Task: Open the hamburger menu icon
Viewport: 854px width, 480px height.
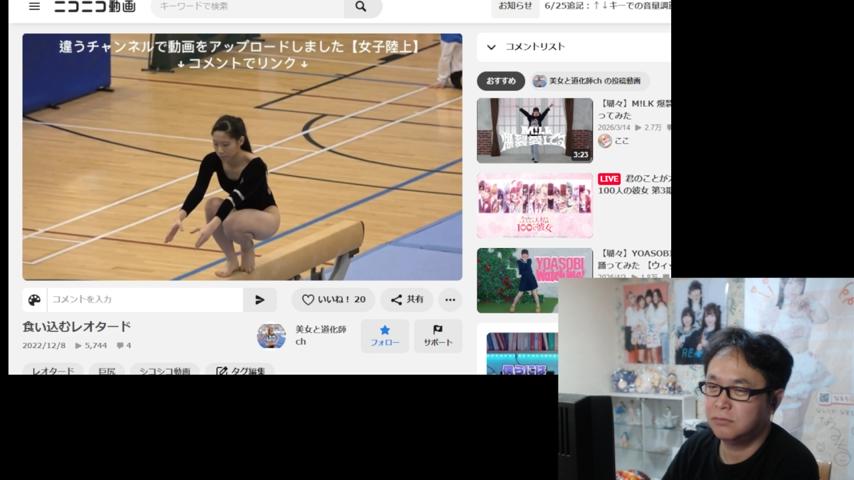Action: point(34,7)
